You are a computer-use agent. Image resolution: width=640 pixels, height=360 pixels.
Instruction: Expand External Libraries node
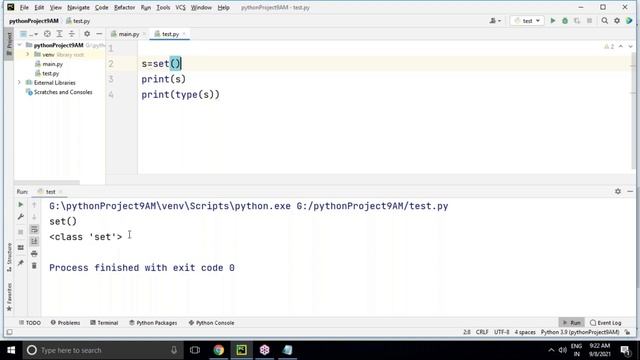click(x=19, y=82)
